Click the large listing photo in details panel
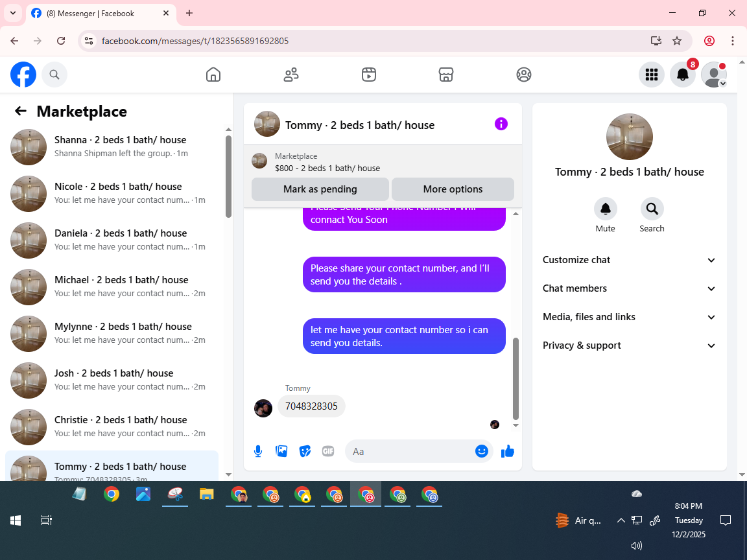This screenshot has width=747, height=560. 630,137
